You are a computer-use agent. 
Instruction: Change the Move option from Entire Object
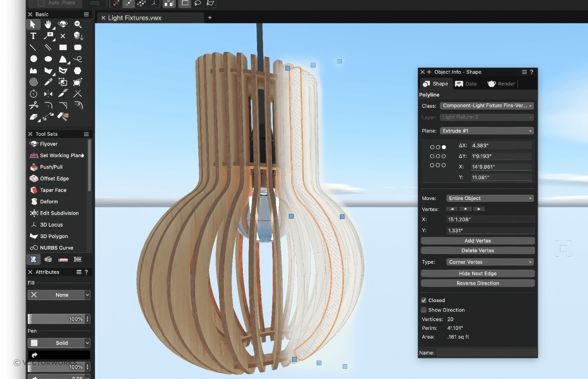pos(490,198)
